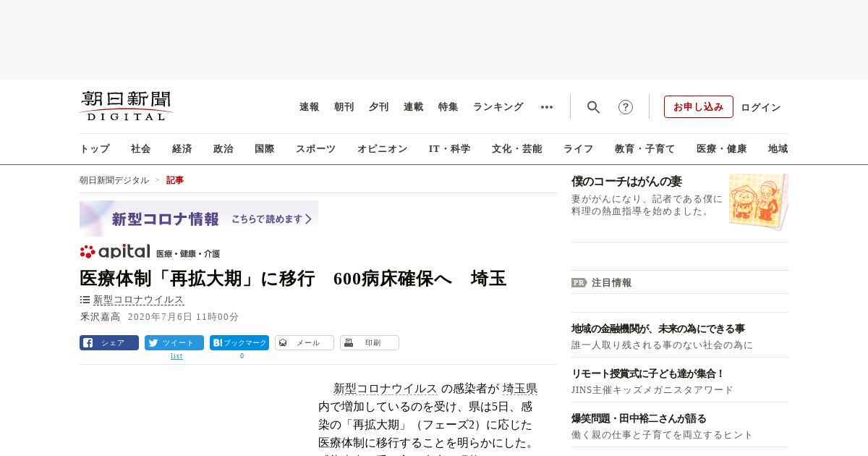The image size is (868, 456).
Task: Open 連載 in header menu
Action: 414,107
